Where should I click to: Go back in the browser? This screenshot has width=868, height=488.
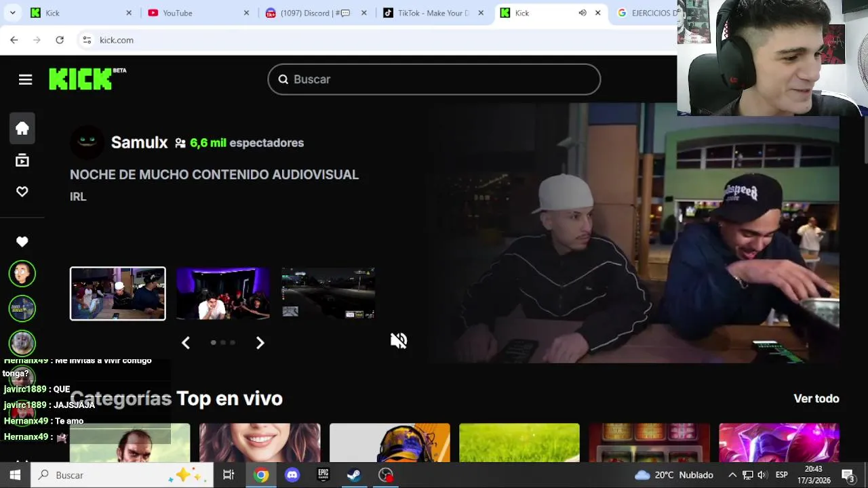click(x=14, y=40)
